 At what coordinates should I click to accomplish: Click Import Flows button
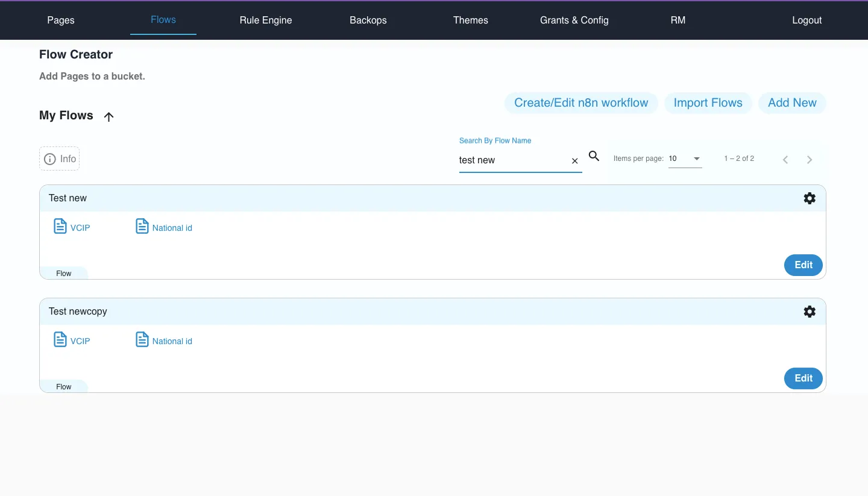(708, 103)
